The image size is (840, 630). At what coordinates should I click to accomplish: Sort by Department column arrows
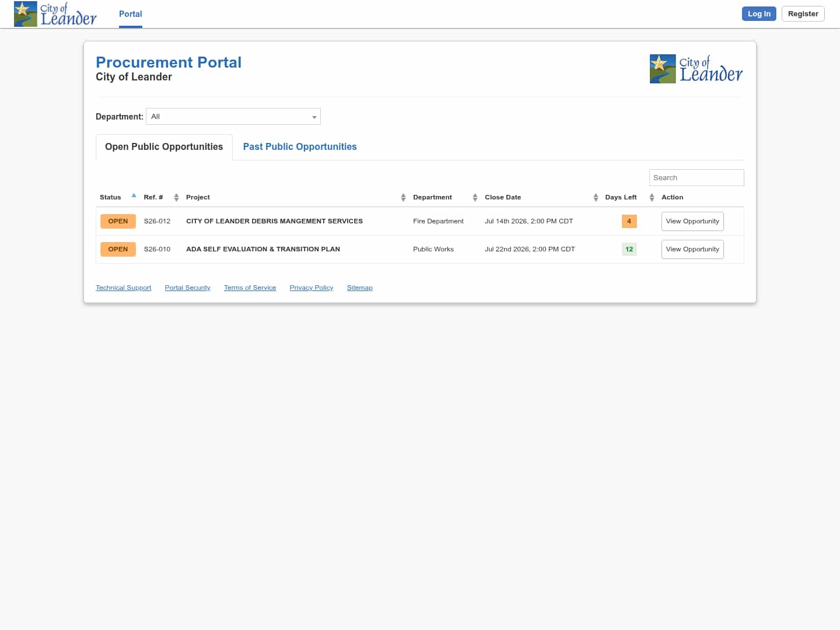coord(475,198)
